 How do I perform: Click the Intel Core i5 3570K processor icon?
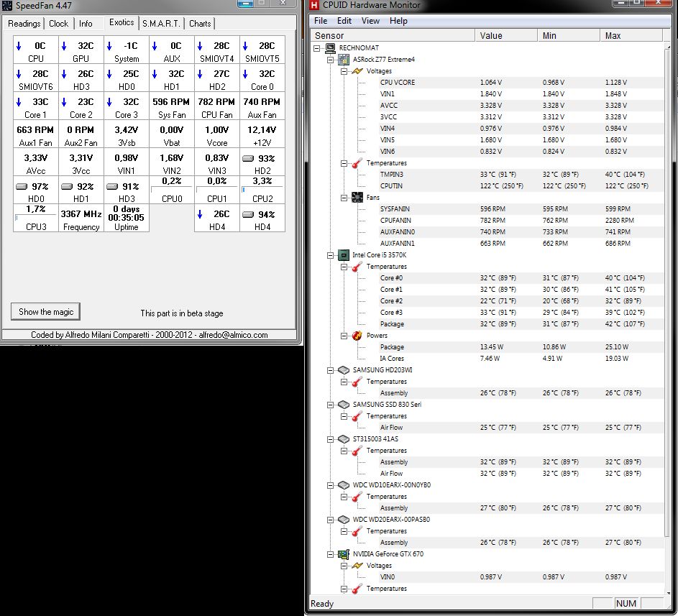(x=344, y=255)
